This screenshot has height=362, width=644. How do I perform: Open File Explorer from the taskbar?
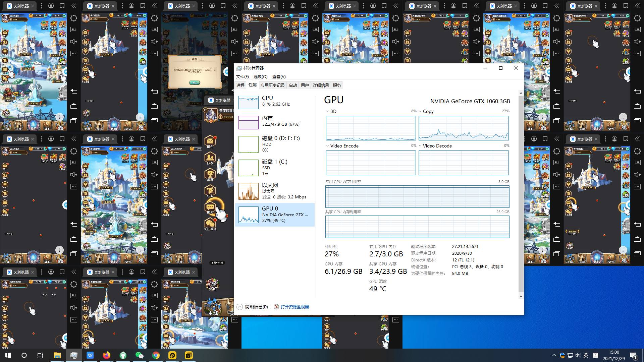pyautogui.click(x=57, y=355)
